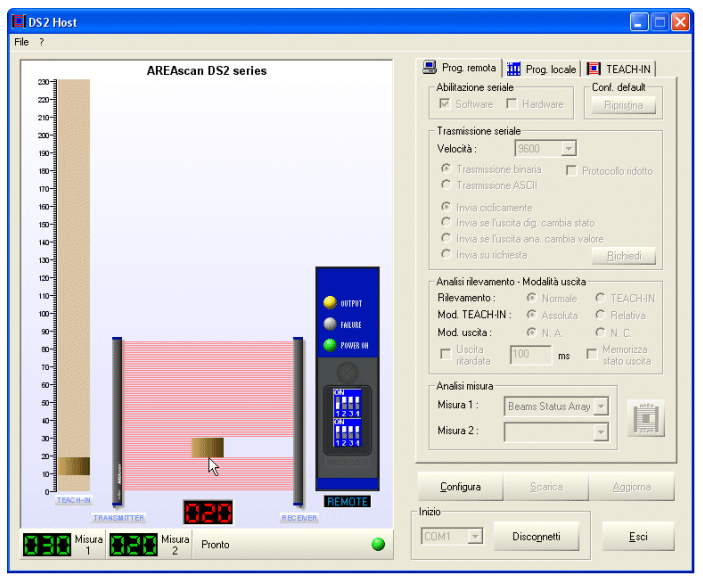Click the Scarica button
Screen dimensions: 703x581
[x=546, y=486]
